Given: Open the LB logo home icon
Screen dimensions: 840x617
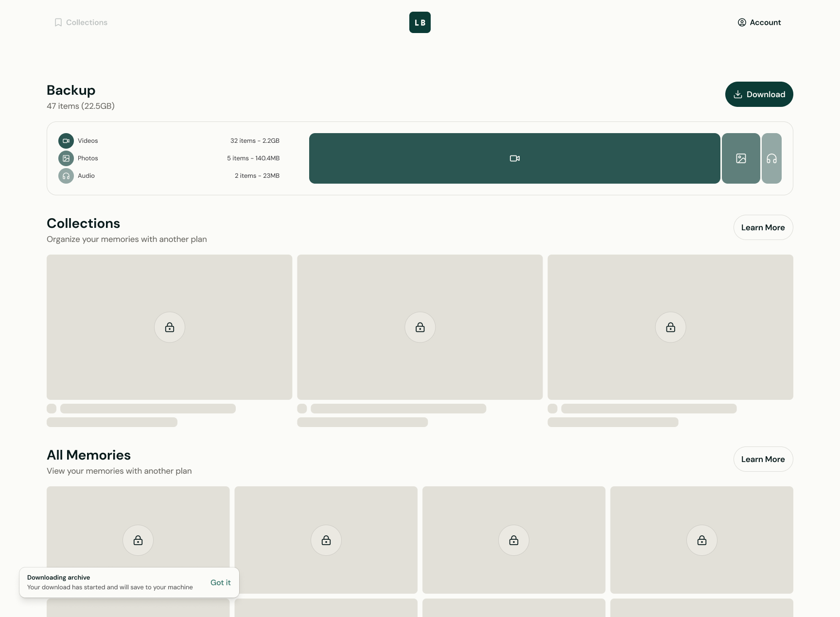Looking at the screenshot, I should coord(420,22).
